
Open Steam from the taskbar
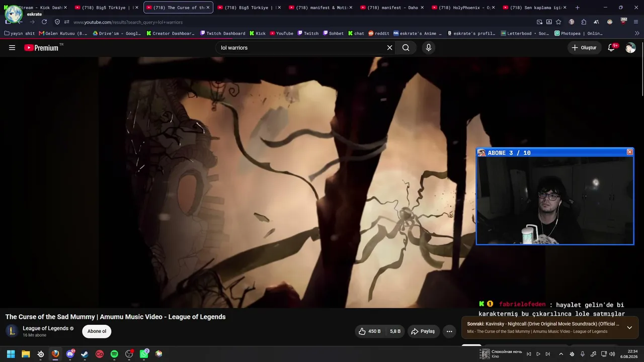pos(85,354)
